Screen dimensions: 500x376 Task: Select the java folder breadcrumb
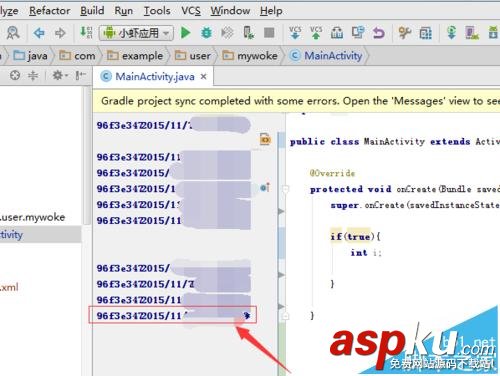pyautogui.click(x=30, y=56)
